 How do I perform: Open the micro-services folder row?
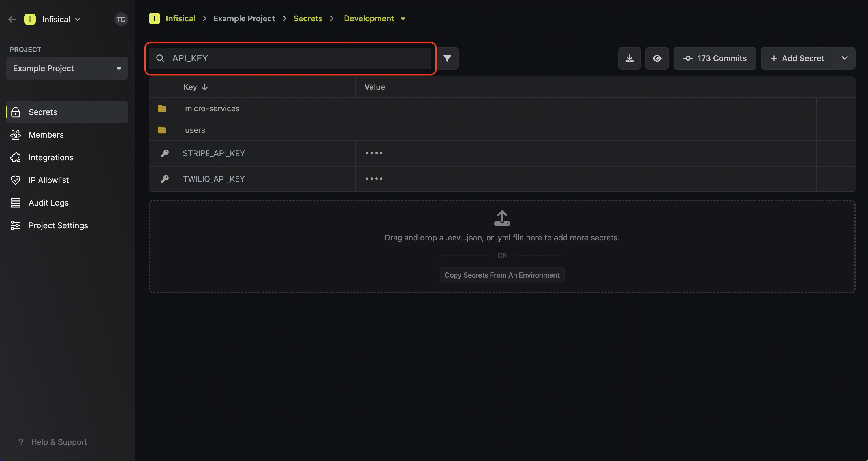click(x=502, y=108)
